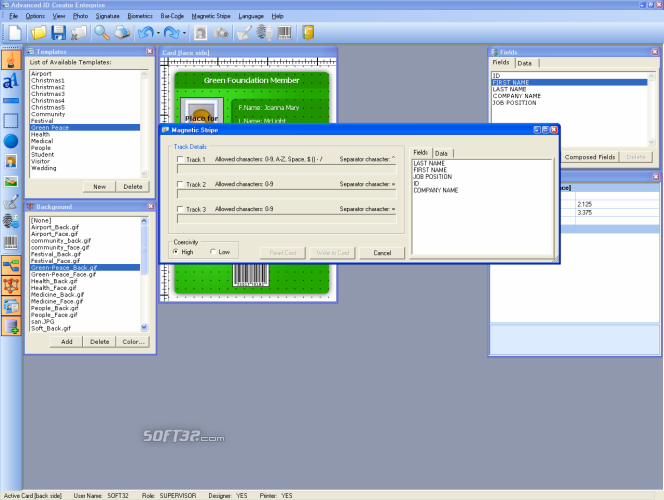This screenshot has height=500, width=664.
Task: Open the undo history dropdown arrow
Action: (x=158, y=33)
